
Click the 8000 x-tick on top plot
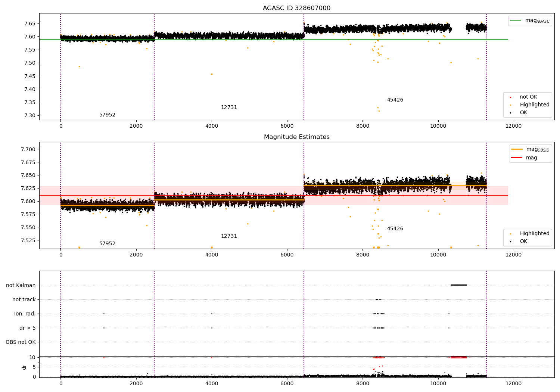[x=363, y=126]
